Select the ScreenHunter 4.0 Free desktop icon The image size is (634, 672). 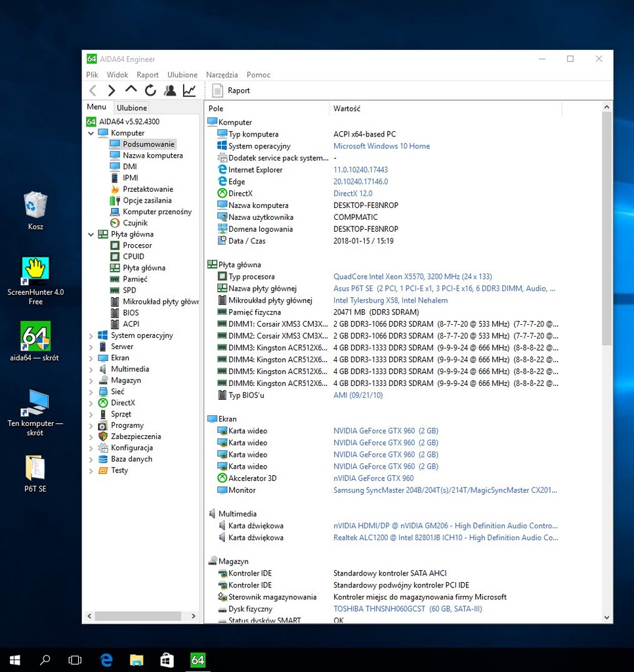(x=35, y=281)
